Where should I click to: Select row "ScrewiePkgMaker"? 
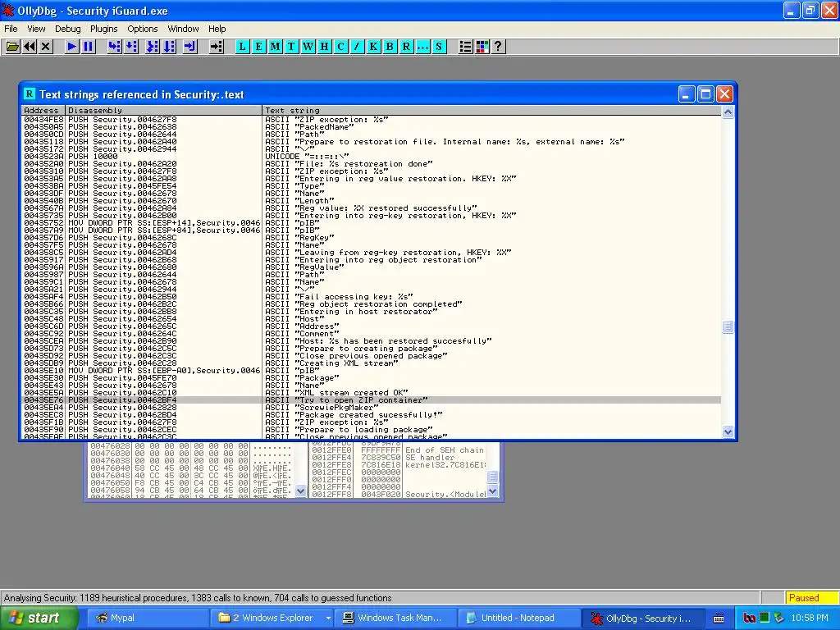372,408
